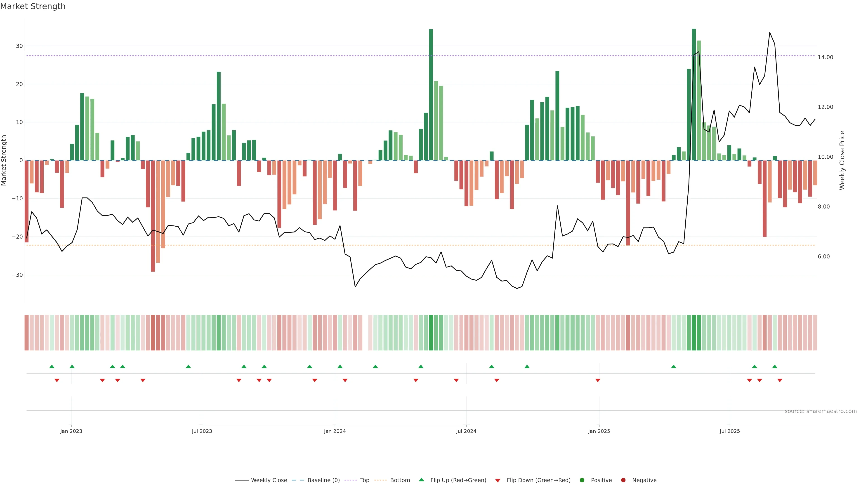Click the Market Strength chart title

33,6
